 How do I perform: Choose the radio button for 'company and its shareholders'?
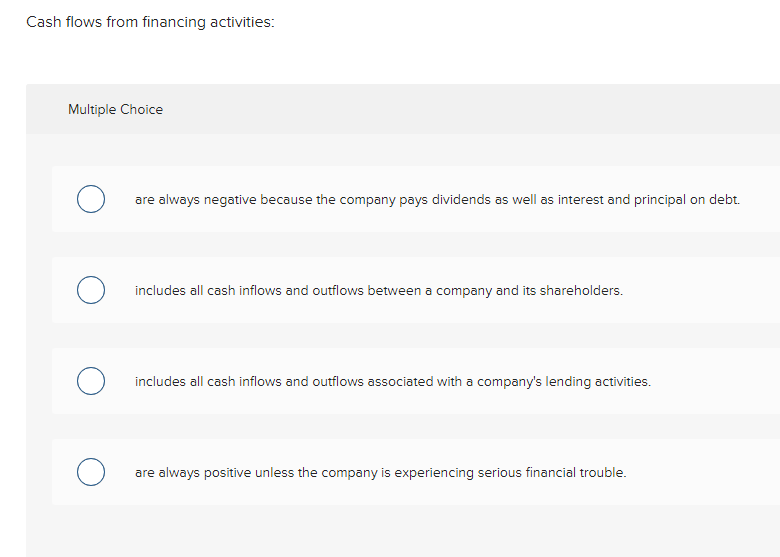click(91, 290)
